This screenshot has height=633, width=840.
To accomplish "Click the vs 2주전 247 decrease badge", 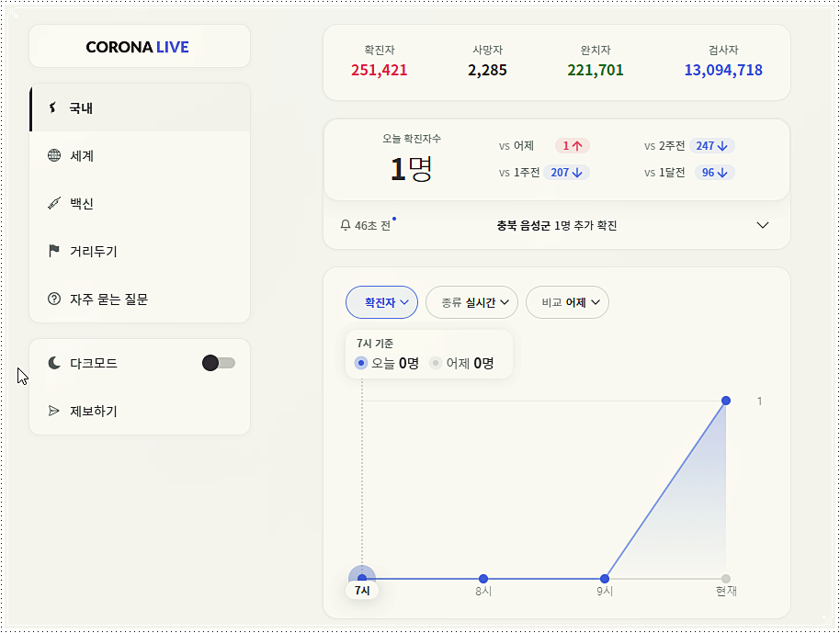I will click(x=712, y=146).
